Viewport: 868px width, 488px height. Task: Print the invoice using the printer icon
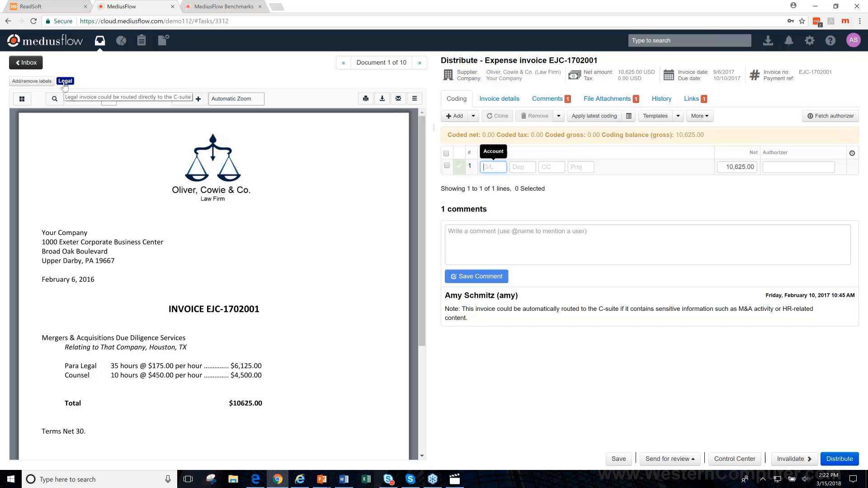click(x=365, y=98)
